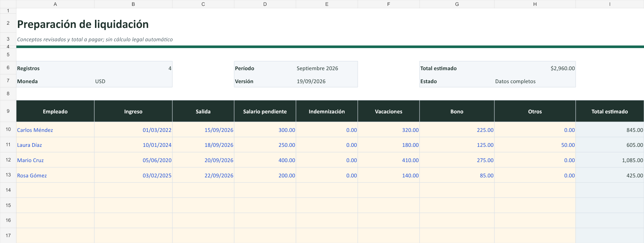Select the 'Mario Cruz' employee cell

point(55,160)
